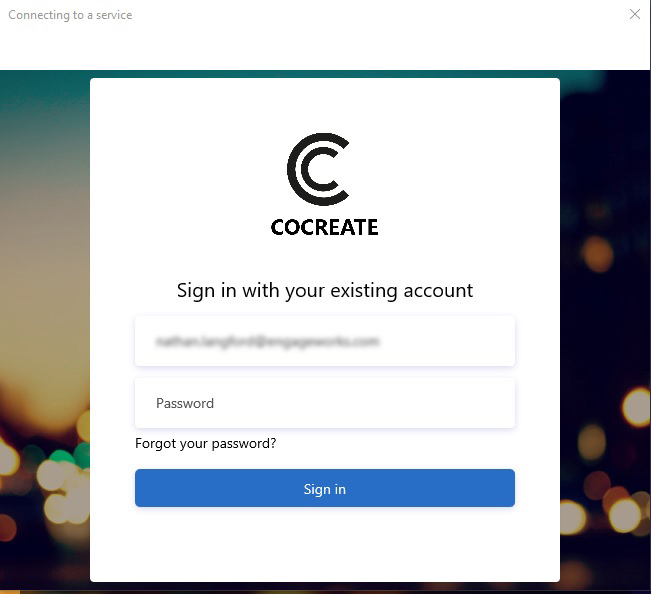
Task: Open the Forgot your password? link
Action: (x=206, y=443)
